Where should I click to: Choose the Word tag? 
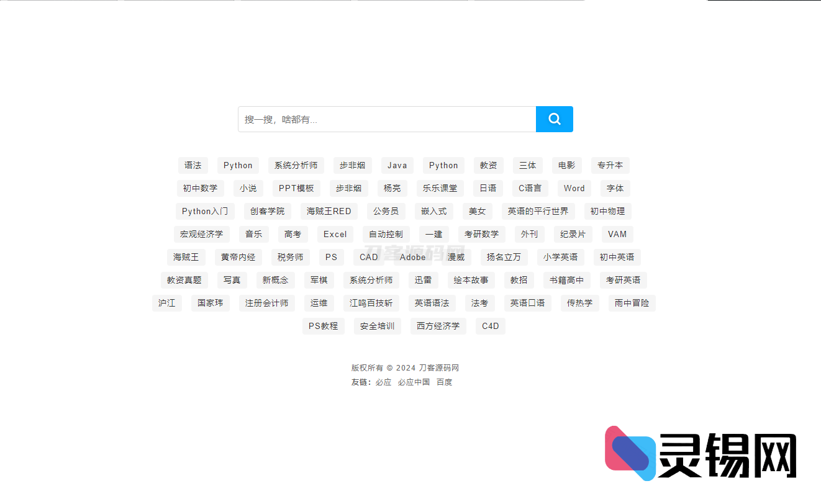pyautogui.click(x=574, y=188)
